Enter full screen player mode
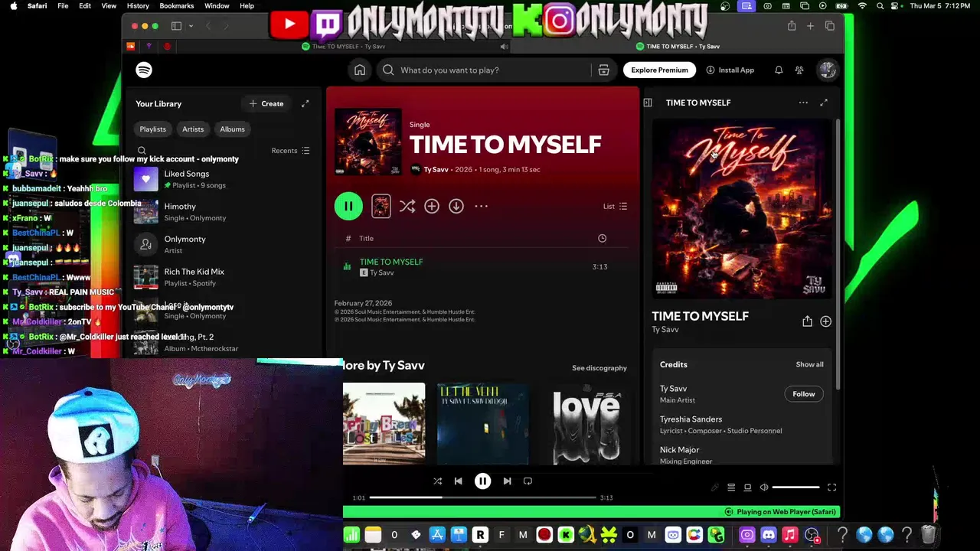The width and height of the screenshot is (980, 551). 831,487
